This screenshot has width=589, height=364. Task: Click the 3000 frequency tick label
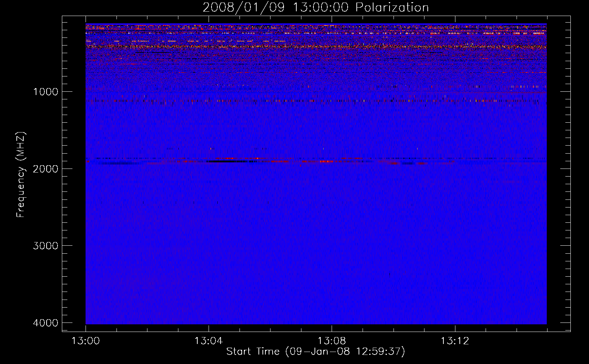(x=46, y=246)
